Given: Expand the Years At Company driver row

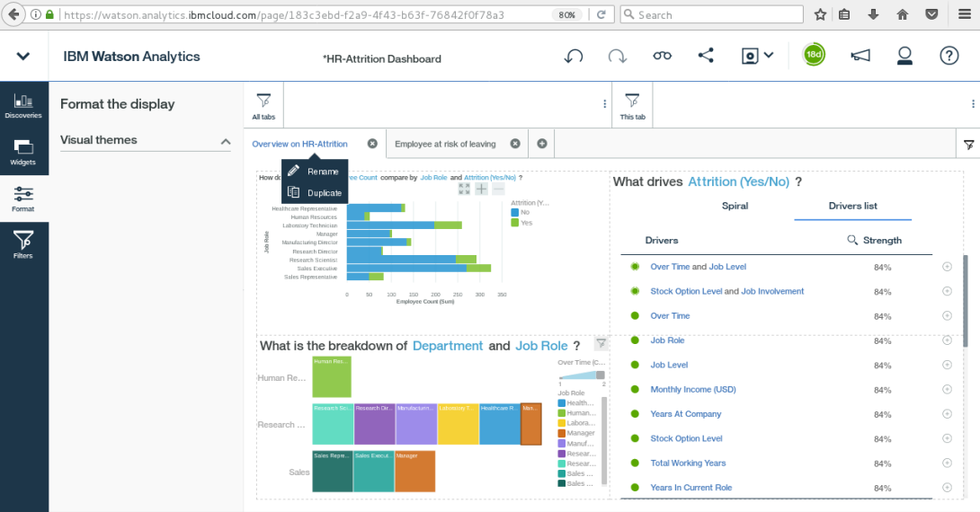Looking at the screenshot, I should point(947,413).
